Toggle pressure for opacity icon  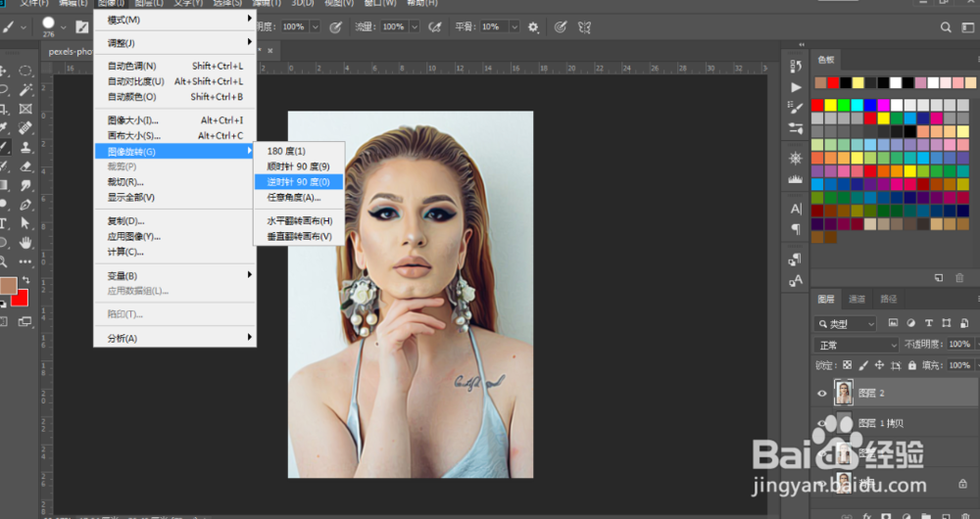pyautogui.click(x=335, y=26)
